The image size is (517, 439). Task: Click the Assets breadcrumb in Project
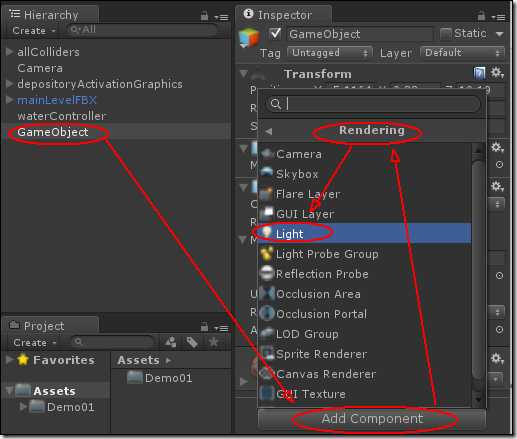(x=138, y=360)
